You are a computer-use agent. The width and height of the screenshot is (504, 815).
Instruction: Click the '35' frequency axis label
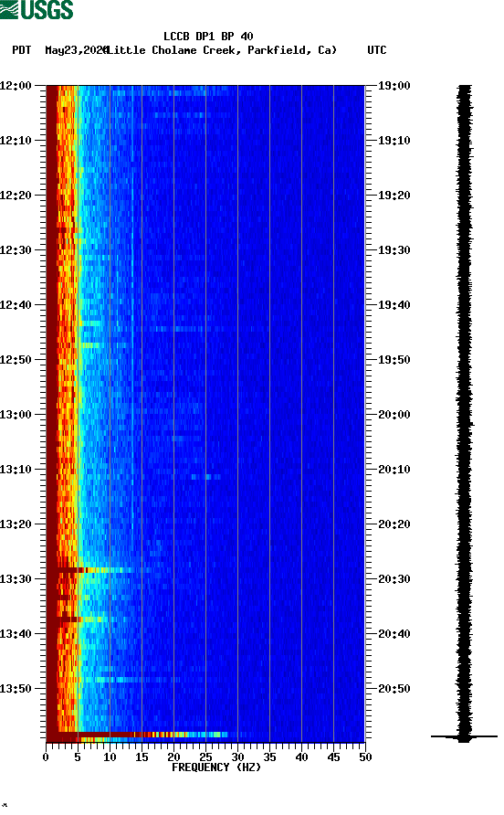269,757
